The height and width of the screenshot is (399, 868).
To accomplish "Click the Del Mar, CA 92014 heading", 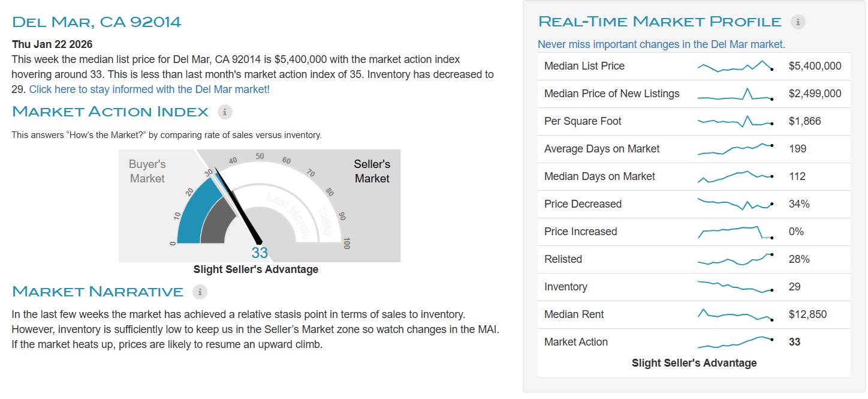I will (97, 22).
